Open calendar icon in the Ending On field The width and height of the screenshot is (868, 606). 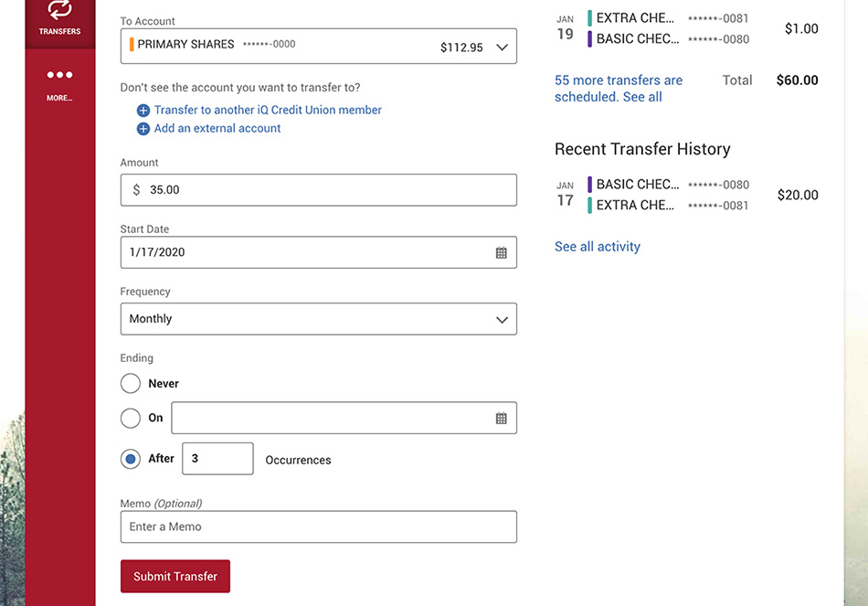pos(501,419)
